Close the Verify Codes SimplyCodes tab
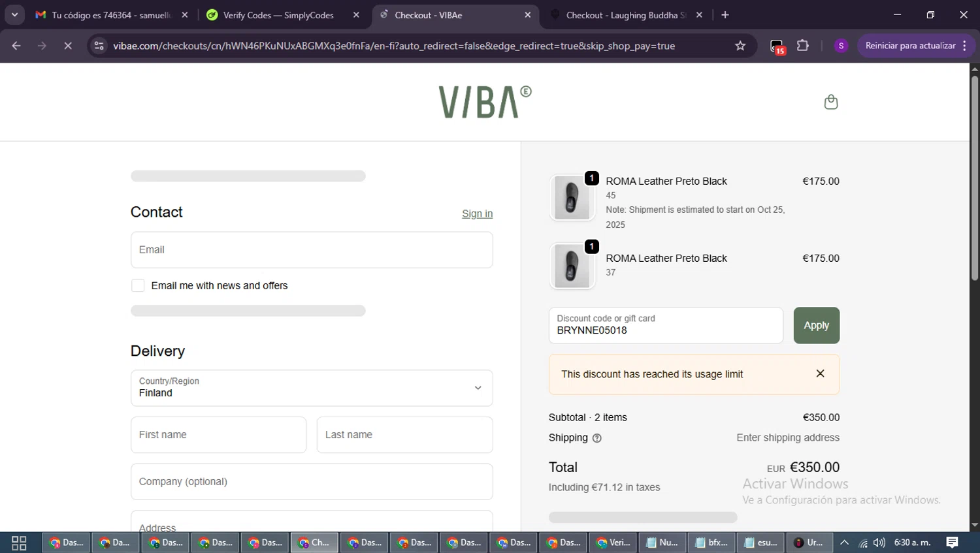The width and height of the screenshot is (980, 553). pos(356,15)
